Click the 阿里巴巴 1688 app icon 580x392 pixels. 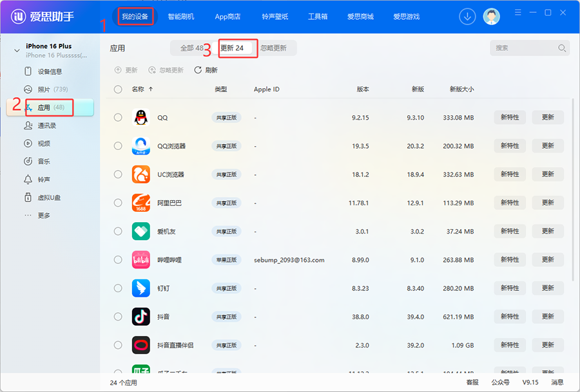tap(141, 203)
